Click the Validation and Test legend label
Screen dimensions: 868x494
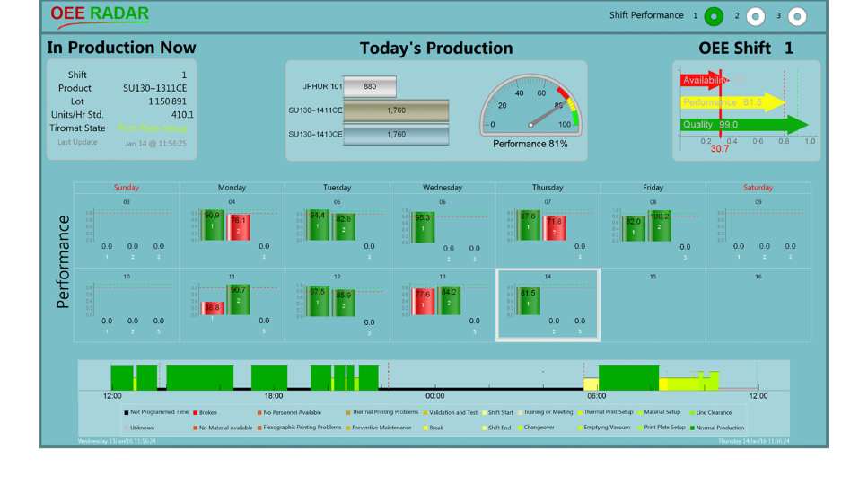pyautogui.click(x=453, y=412)
